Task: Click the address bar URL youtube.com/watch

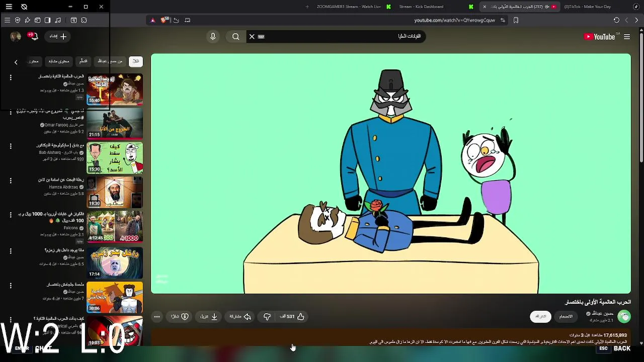Action: 454,20
